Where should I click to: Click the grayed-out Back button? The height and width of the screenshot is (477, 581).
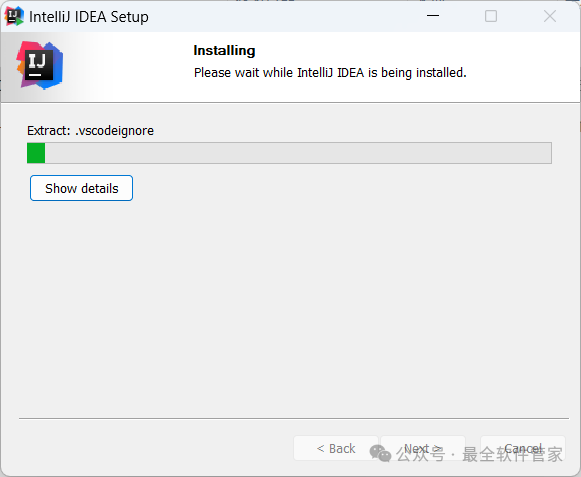[x=336, y=448]
